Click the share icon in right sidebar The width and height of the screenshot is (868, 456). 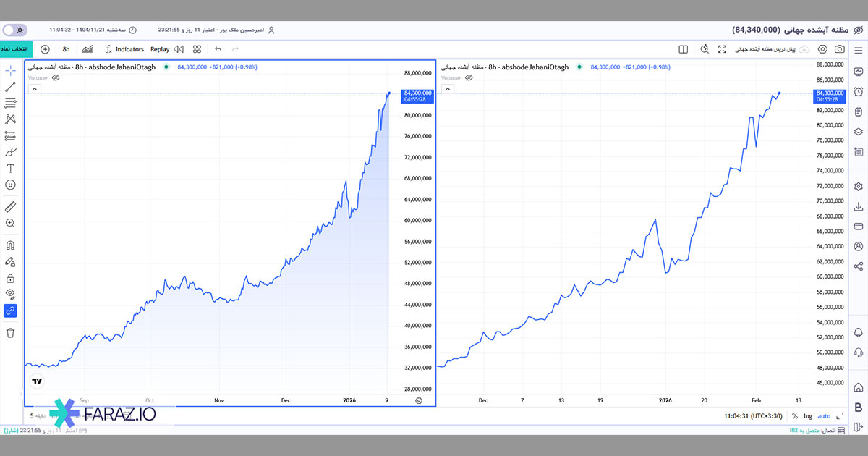pyautogui.click(x=858, y=266)
